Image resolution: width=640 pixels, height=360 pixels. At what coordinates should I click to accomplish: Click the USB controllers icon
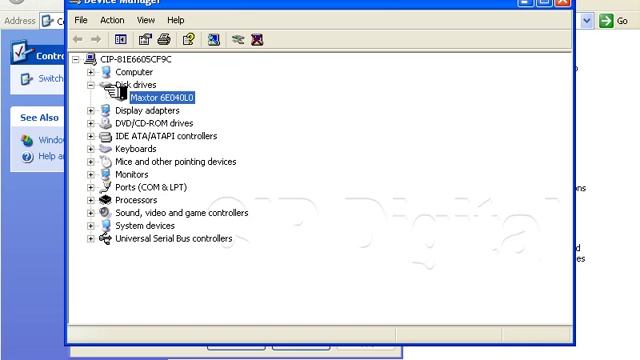coord(105,238)
